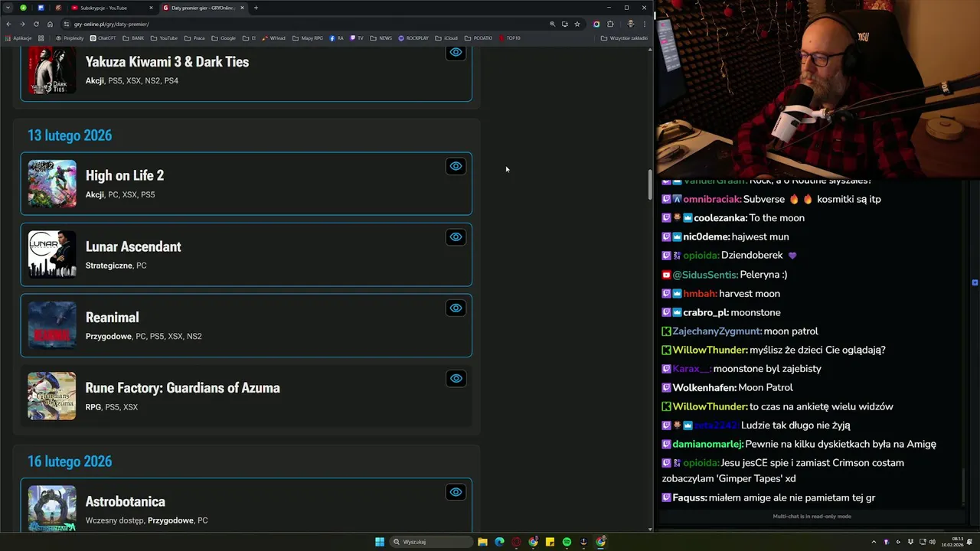
Task: Expand NEWS bookmark folder
Action: point(381,38)
